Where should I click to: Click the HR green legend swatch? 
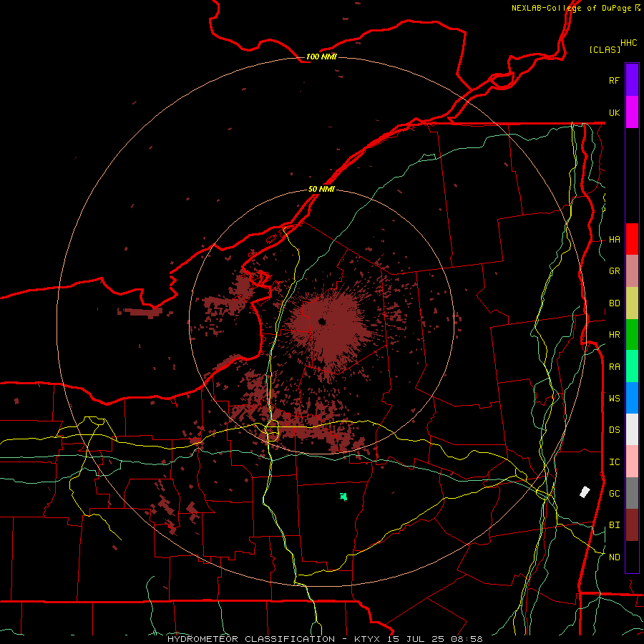pyautogui.click(x=632, y=335)
